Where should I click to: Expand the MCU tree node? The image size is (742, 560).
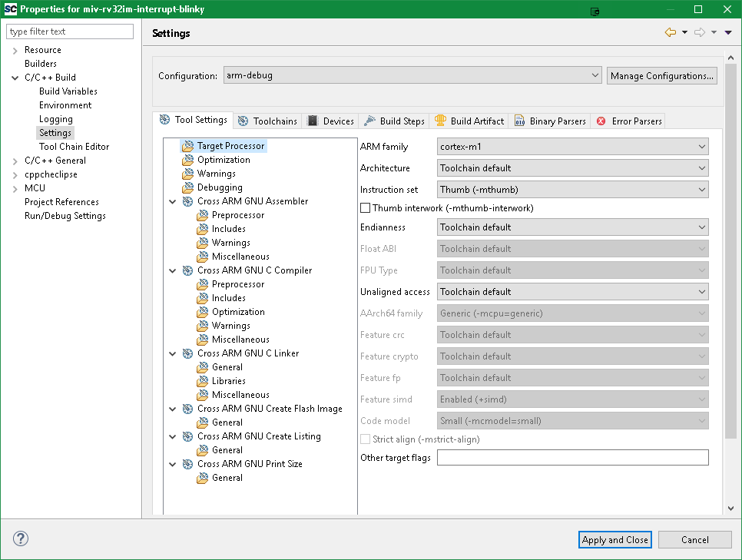click(x=15, y=188)
